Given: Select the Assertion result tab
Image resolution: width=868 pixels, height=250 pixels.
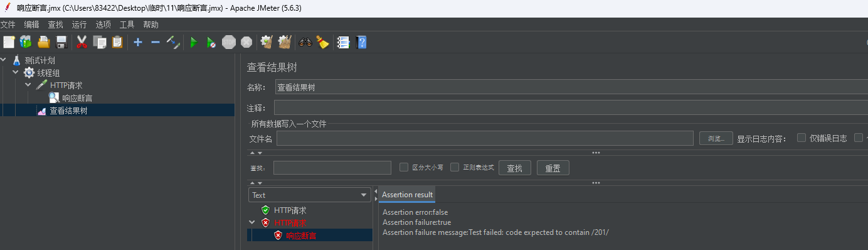Looking at the screenshot, I should (x=407, y=195).
